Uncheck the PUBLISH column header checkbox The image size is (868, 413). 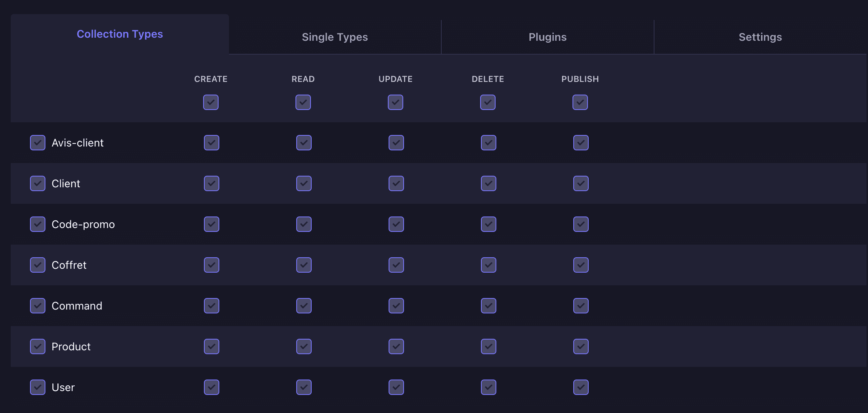580,102
